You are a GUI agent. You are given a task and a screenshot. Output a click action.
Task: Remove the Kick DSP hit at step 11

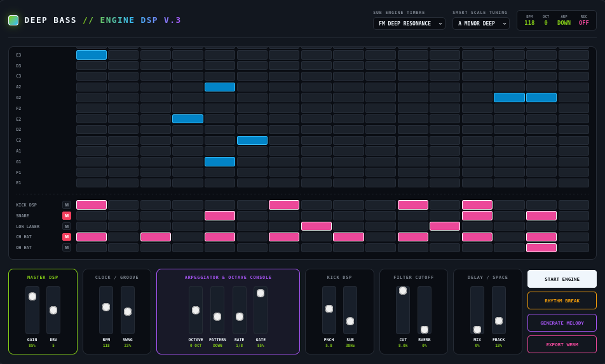tap(413, 205)
